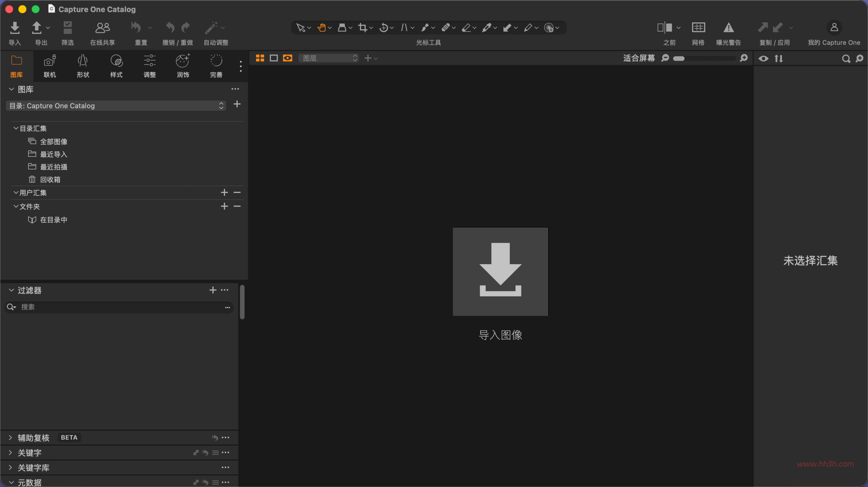Click the 导入 import icon in toolbar

(x=15, y=28)
